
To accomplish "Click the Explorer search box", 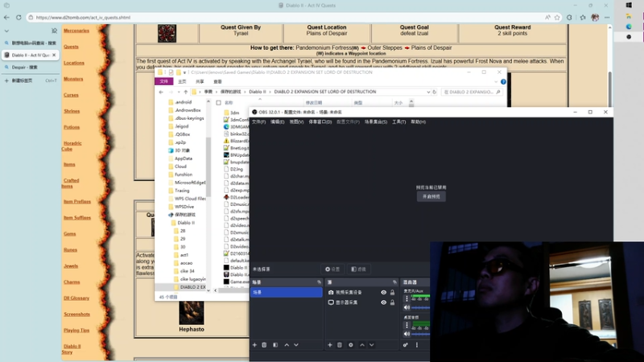I will tap(472, 92).
